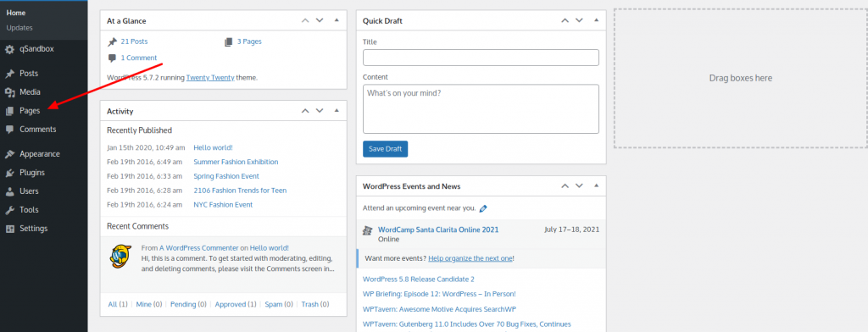Collapse the WordPress Events and News panel
Image resolution: width=868 pixels, height=332 pixels.
(596, 186)
